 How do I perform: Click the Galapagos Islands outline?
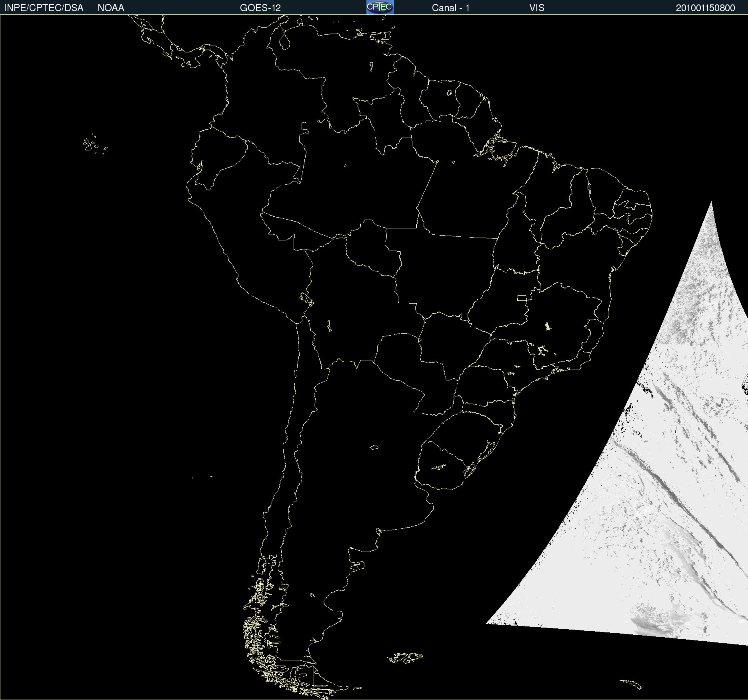click(x=94, y=144)
